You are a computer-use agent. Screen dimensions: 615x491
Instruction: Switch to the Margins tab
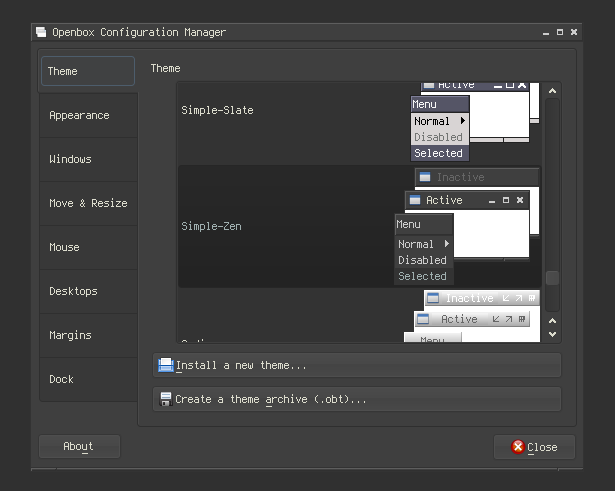pyautogui.click(x=88, y=335)
